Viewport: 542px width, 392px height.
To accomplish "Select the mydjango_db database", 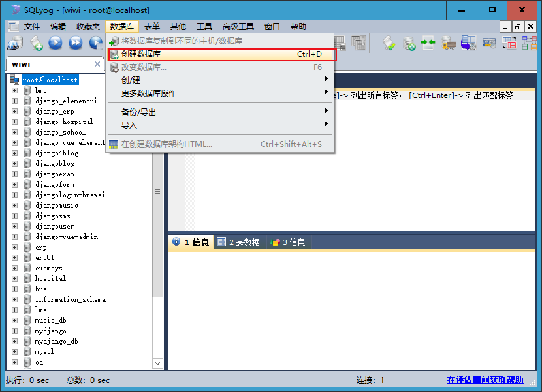I will pyautogui.click(x=56, y=341).
